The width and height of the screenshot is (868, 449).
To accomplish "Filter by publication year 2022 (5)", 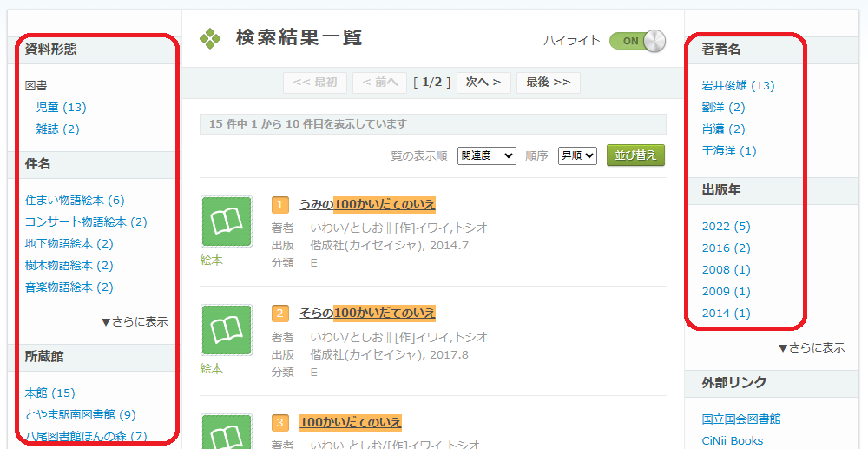I will (726, 227).
